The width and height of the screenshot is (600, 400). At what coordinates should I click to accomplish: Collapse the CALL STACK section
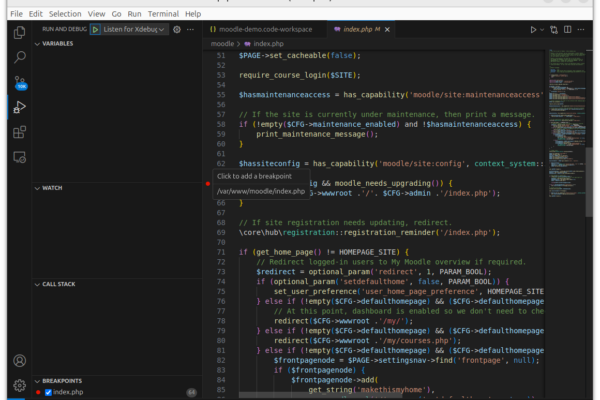pyautogui.click(x=55, y=284)
